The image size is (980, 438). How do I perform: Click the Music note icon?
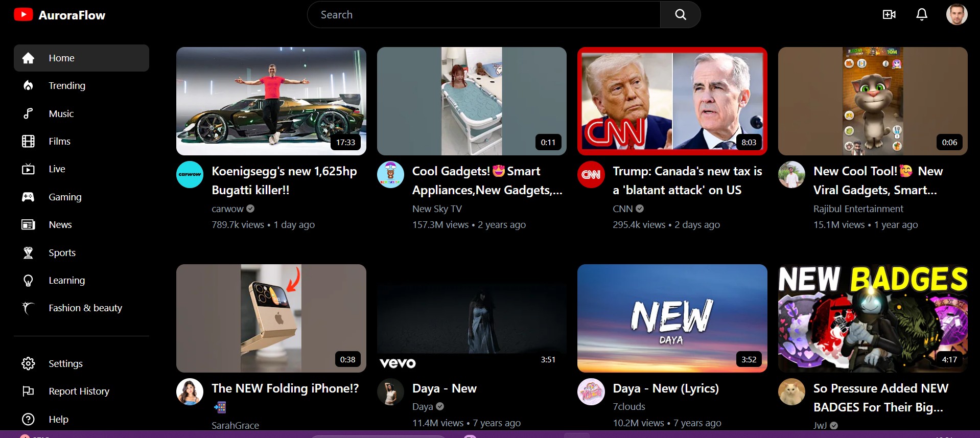(28, 113)
